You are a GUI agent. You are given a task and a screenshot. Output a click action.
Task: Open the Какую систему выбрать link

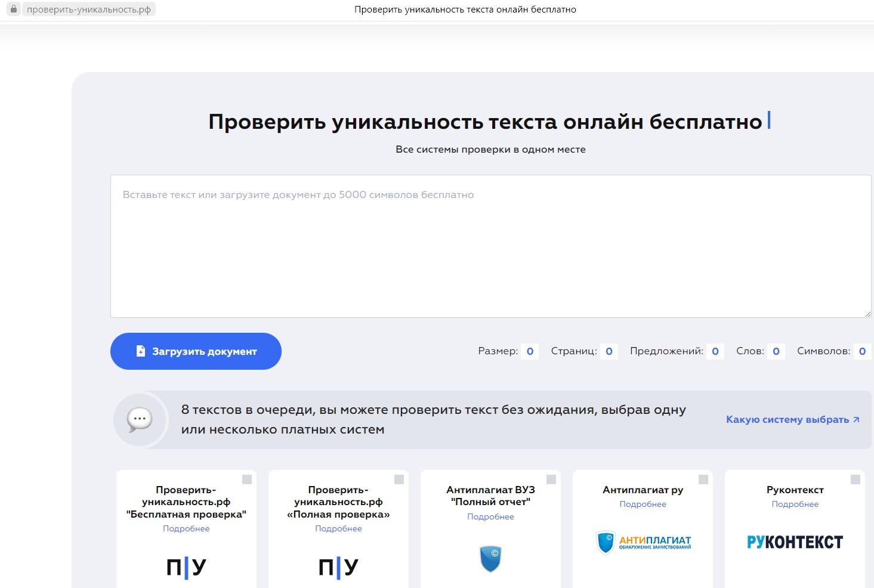point(793,419)
